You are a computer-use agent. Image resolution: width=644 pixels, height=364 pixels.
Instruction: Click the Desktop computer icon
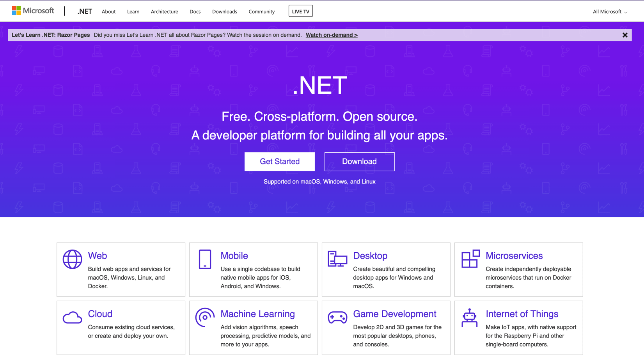click(337, 259)
